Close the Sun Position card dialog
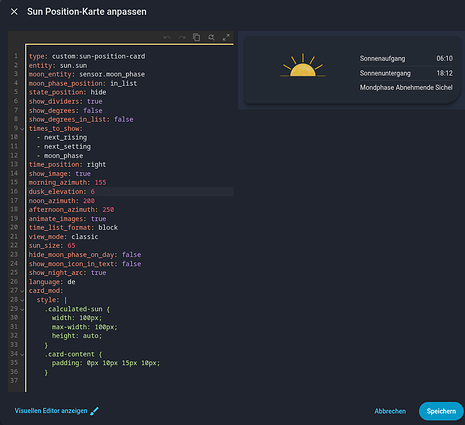This screenshot has width=465, height=425. coord(14,12)
